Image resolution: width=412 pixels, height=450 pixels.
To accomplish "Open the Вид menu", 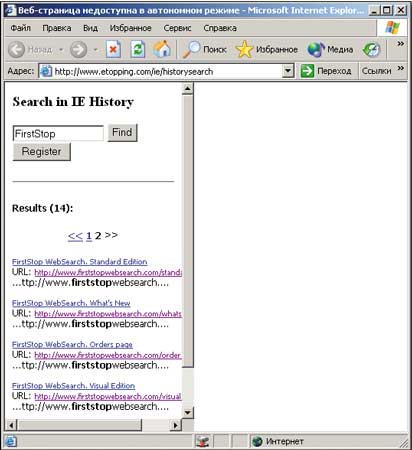I will [x=90, y=28].
